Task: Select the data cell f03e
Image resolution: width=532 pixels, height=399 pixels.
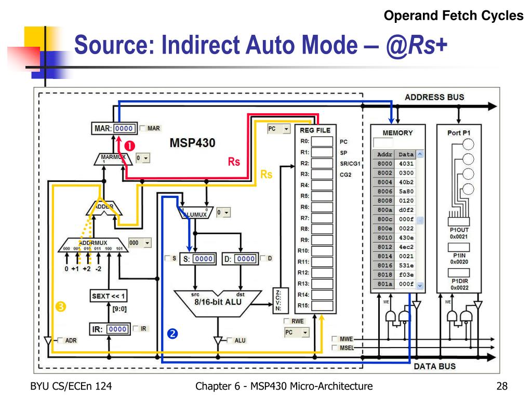Action: (x=406, y=275)
